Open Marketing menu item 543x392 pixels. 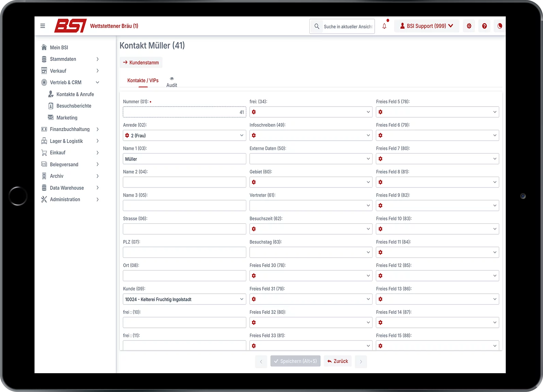tap(67, 117)
